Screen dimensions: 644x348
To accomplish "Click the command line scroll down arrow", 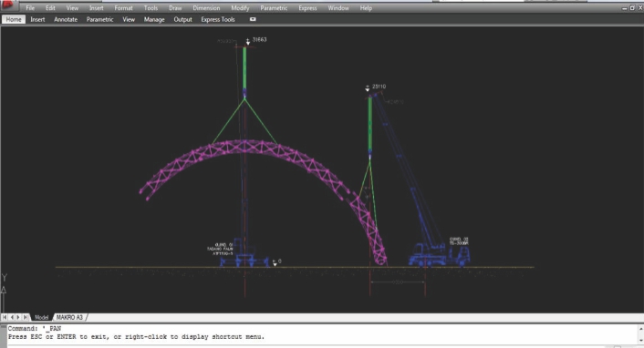I will (640, 341).
